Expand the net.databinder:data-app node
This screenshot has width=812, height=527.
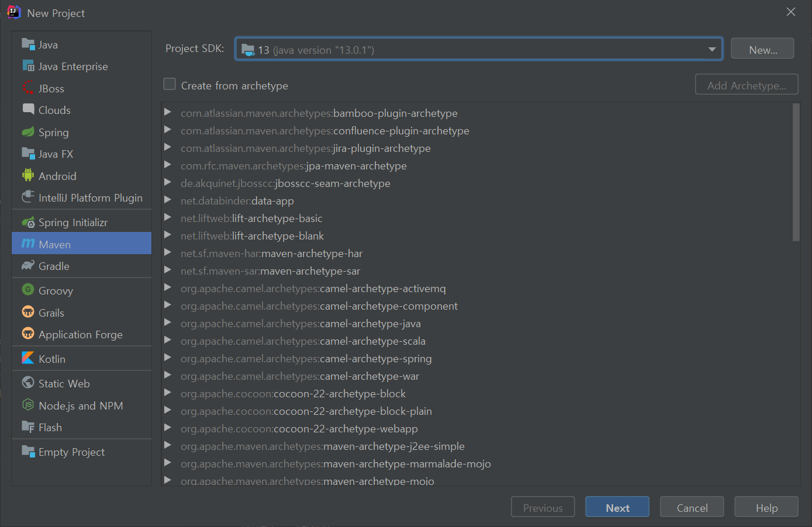point(168,199)
